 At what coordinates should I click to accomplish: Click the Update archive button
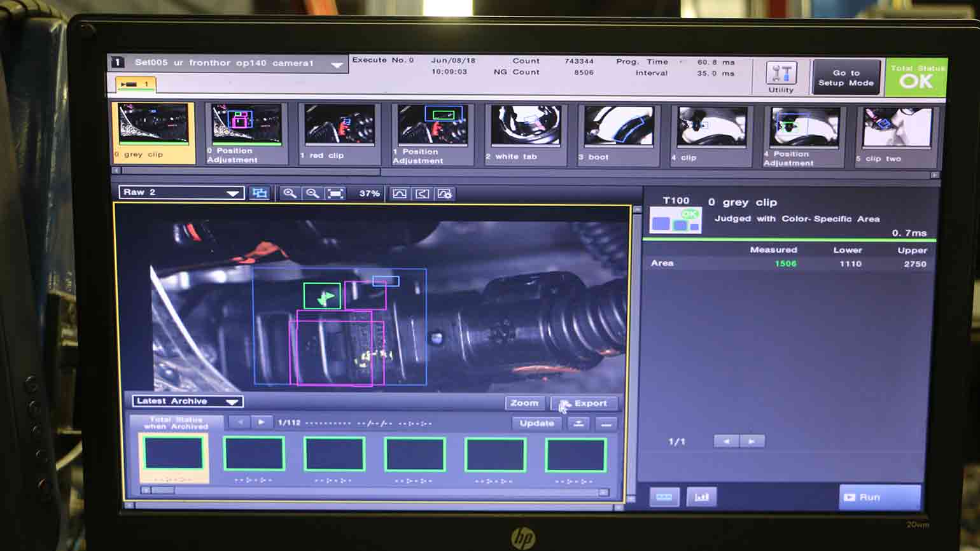pyautogui.click(x=536, y=423)
